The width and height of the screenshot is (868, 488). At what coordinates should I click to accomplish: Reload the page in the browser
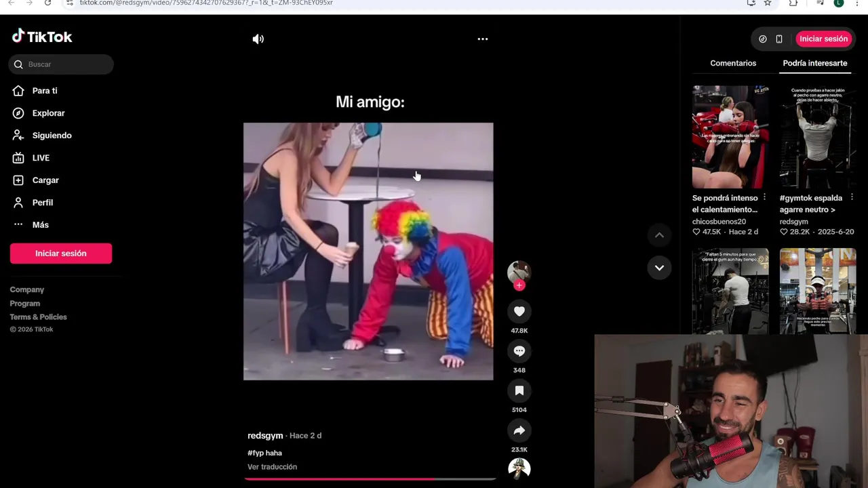pos(47,3)
